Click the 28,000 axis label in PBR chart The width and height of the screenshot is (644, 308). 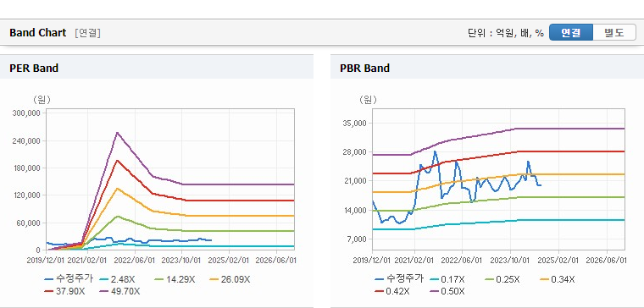(355, 152)
